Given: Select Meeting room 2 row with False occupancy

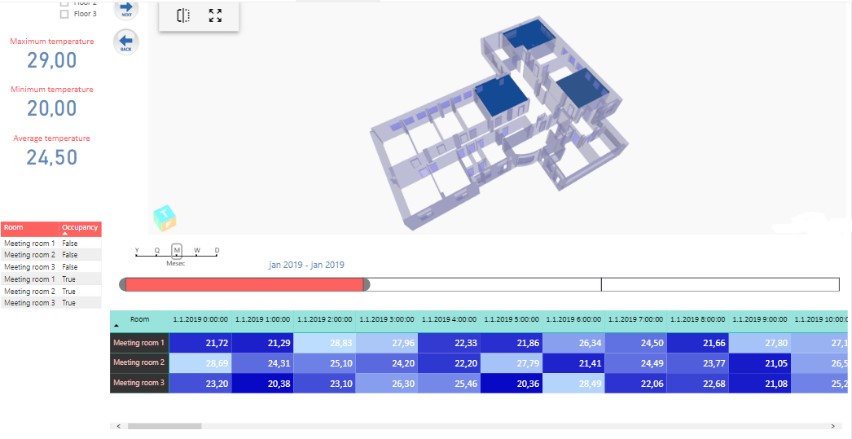Looking at the screenshot, I should [x=51, y=255].
